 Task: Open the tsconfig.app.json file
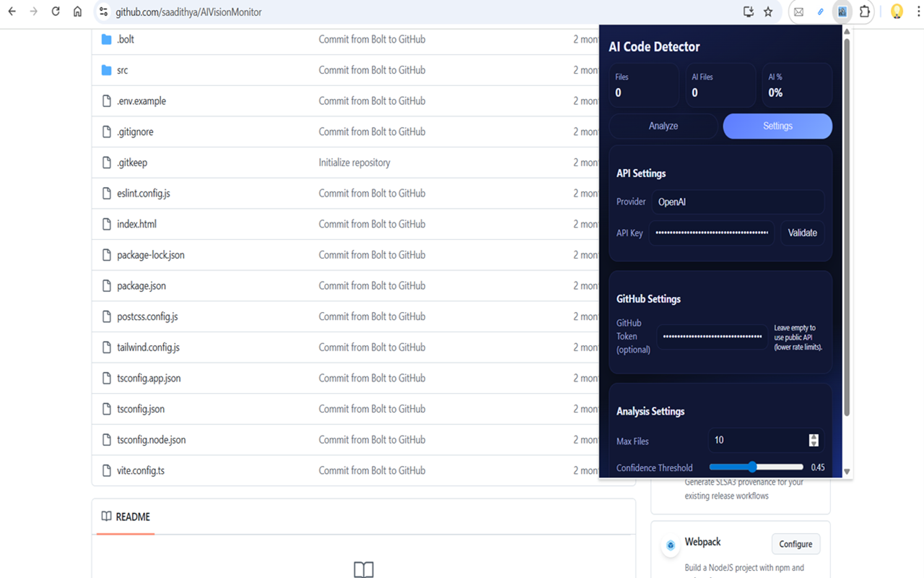[x=149, y=378]
